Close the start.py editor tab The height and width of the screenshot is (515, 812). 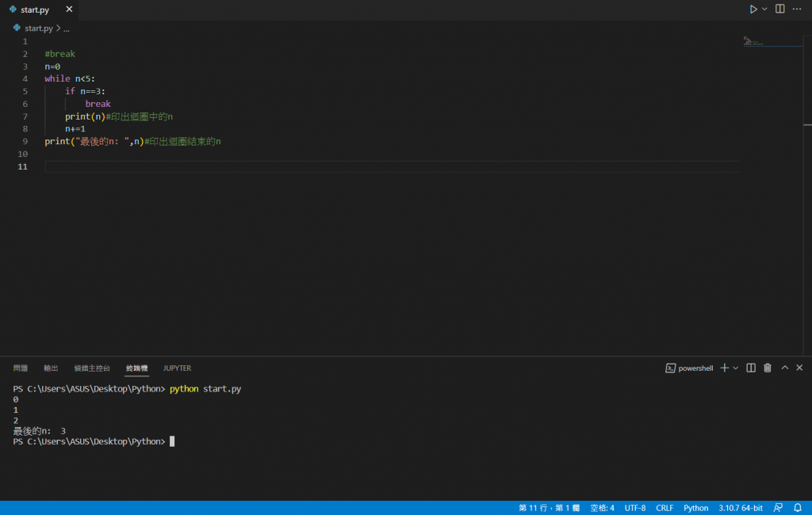[69, 10]
